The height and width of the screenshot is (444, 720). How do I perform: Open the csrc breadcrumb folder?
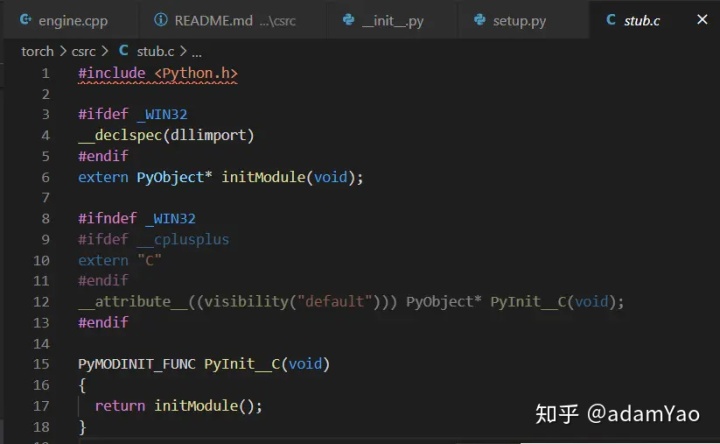[83, 51]
